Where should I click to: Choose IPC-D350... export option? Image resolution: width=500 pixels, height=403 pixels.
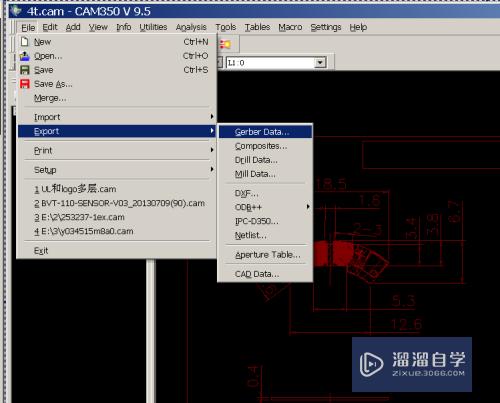coord(265,221)
